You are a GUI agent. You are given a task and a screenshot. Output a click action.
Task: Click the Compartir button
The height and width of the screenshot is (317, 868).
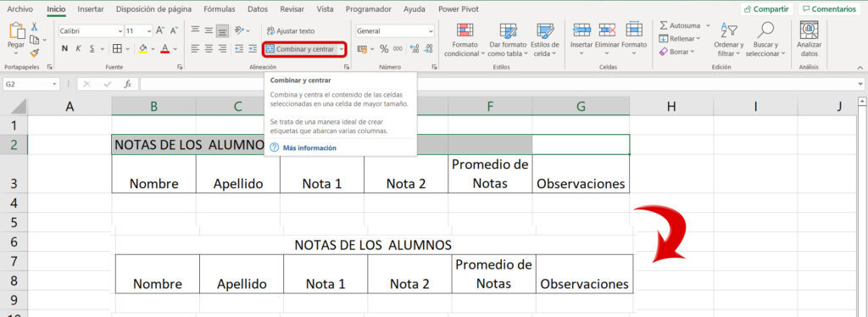pos(766,8)
